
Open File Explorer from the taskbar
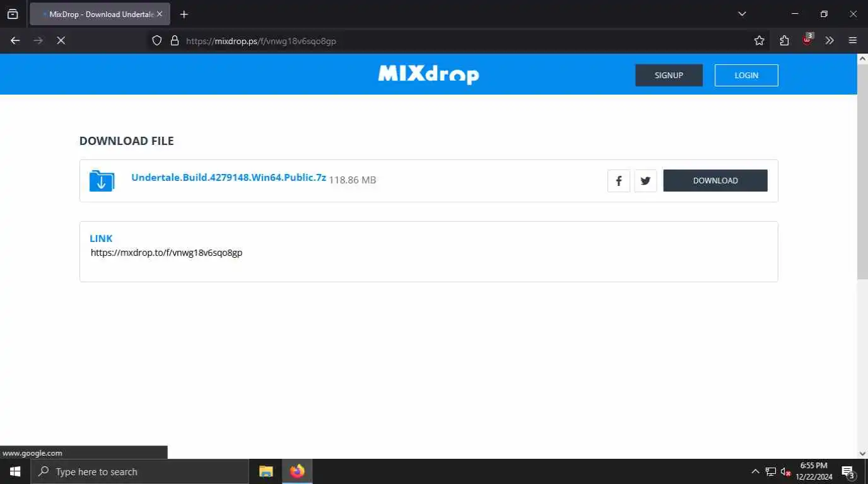pyautogui.click(x=266, y=471)
